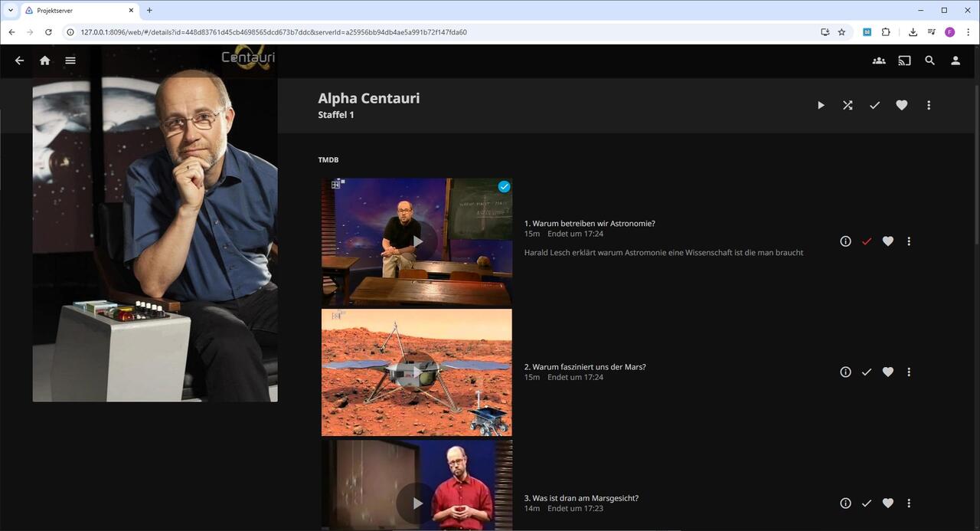Open the hamburger navigation menu

(x=70, y=61)
